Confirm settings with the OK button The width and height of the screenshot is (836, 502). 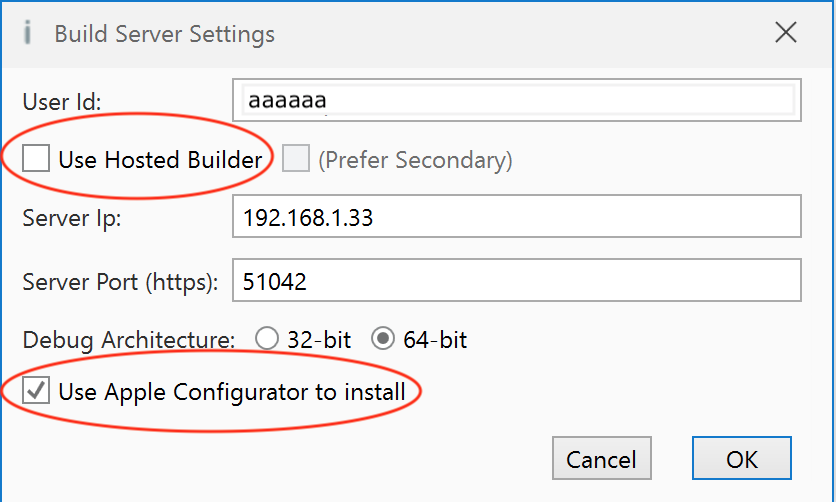click(742, 459)
